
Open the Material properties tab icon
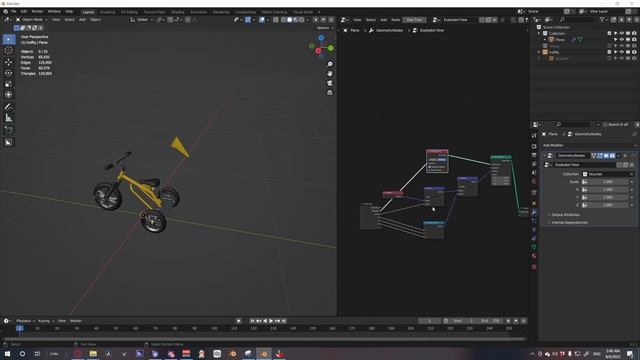[x=534, y=256]
